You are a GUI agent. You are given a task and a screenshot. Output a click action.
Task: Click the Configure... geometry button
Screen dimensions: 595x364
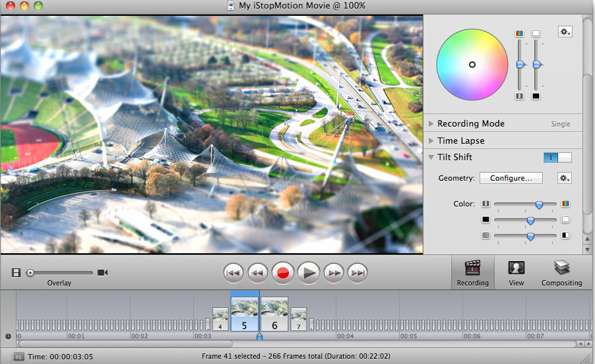click(x=511, y=178)
